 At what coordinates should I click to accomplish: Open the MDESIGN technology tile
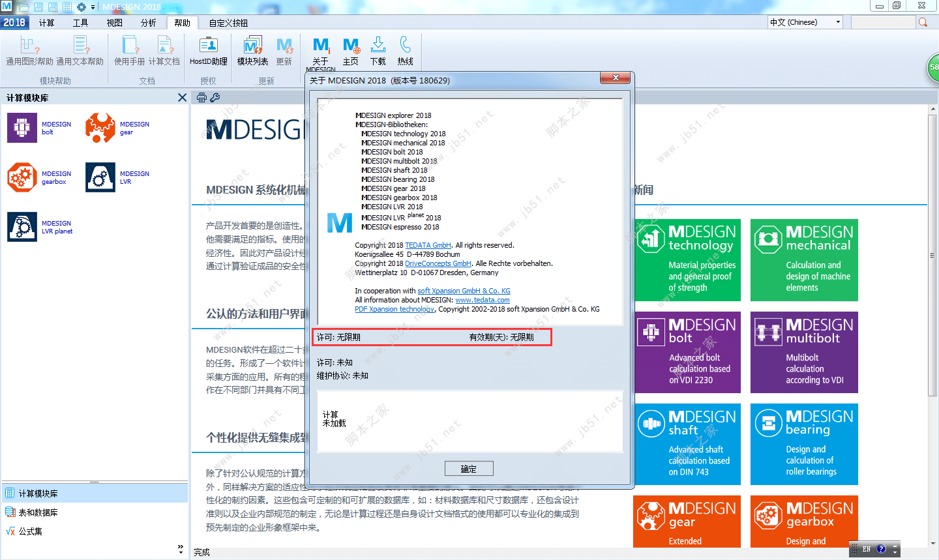687,260
